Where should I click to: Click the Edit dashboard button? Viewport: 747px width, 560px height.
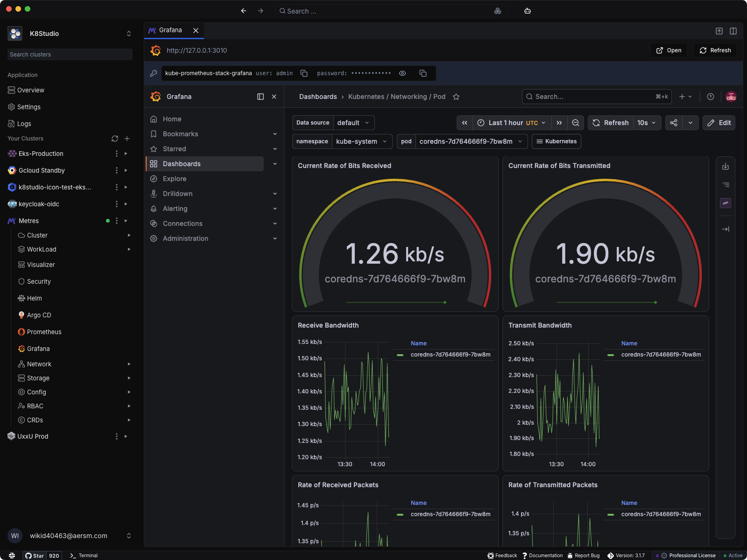(x=719, y=123)
